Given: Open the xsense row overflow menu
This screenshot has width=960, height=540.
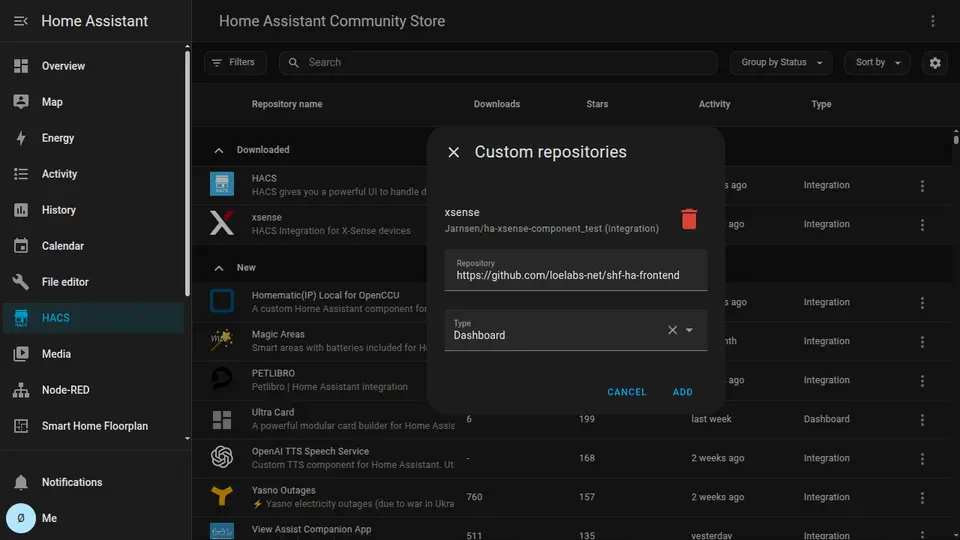Looking at the screenshot, I should click(922, 225).
